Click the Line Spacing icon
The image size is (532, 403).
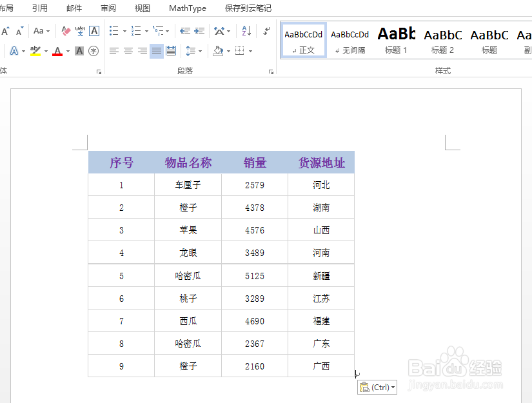[191, 51]
